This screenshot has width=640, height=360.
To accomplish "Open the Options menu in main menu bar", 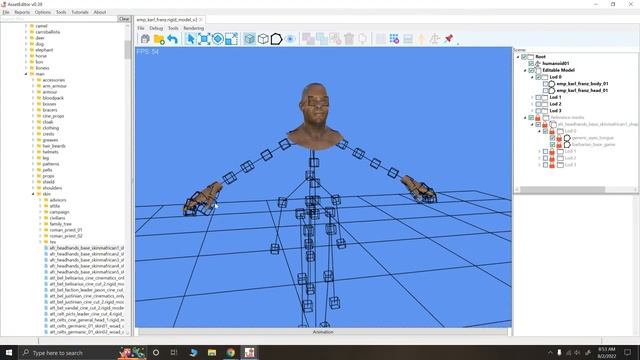I will coord(42,12).
